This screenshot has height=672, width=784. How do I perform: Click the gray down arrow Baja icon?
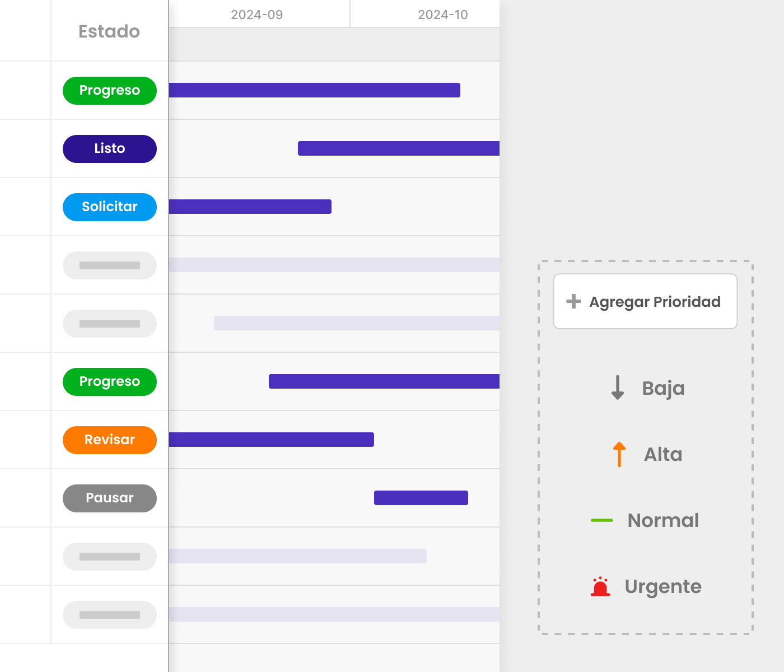point(618,388)
